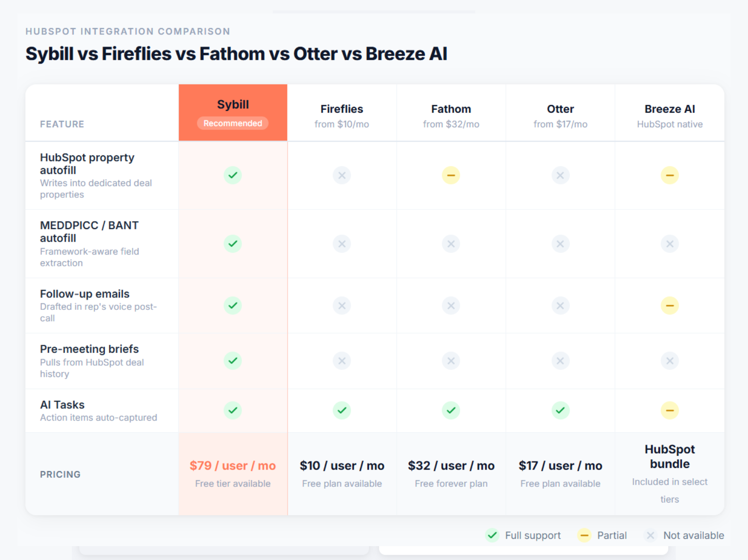
Task: Click Fireflies' X icon for HubSpot property autofill
Action: [342, 175]
